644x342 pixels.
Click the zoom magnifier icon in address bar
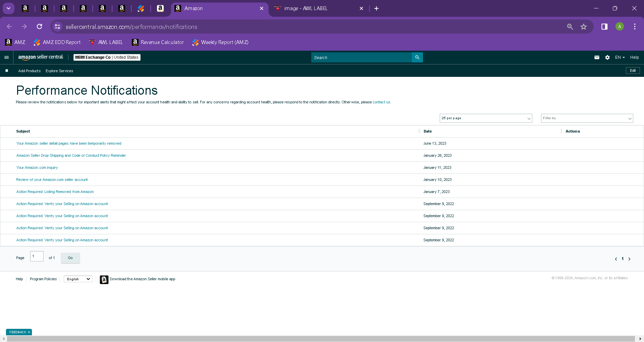click(570, 27)
